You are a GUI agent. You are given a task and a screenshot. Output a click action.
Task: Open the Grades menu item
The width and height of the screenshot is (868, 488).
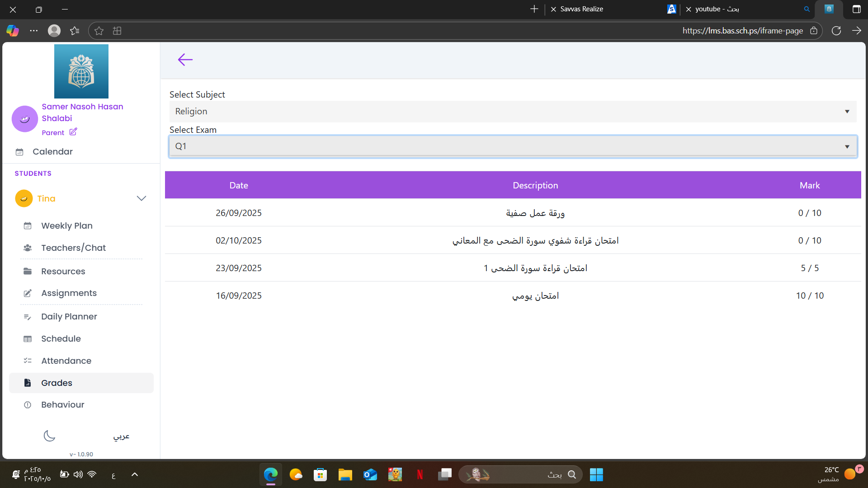pyautogui.click(x=57, y=383)
